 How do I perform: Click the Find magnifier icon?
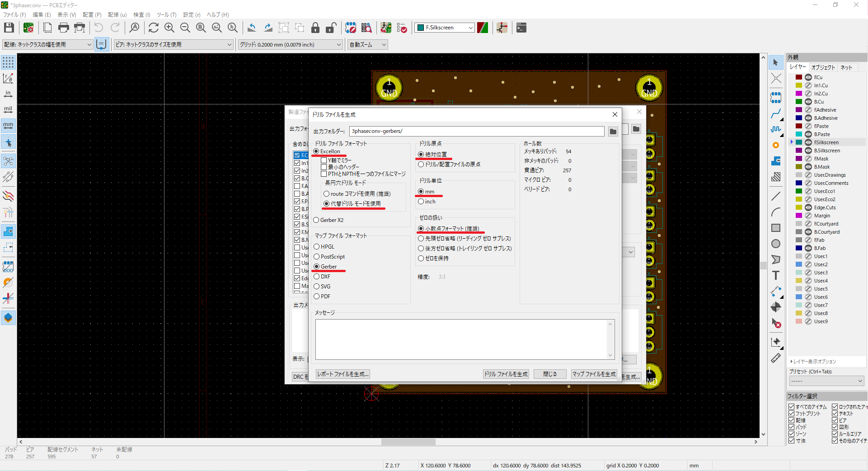click(x=134, y=28)
